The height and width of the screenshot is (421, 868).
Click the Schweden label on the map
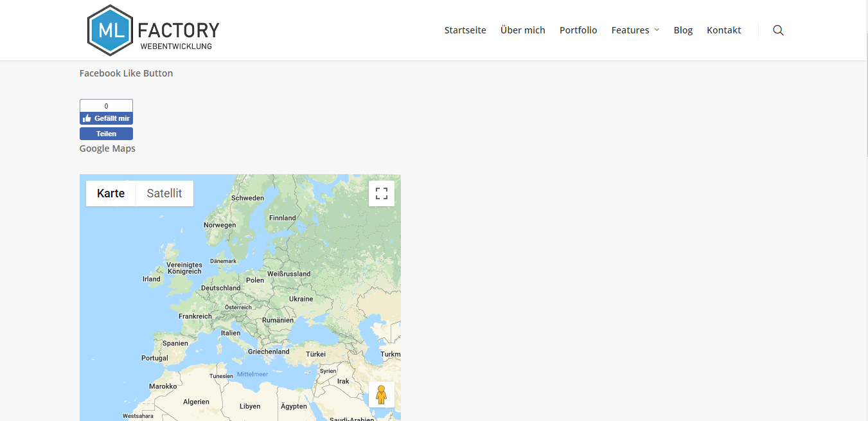(247, 198)
